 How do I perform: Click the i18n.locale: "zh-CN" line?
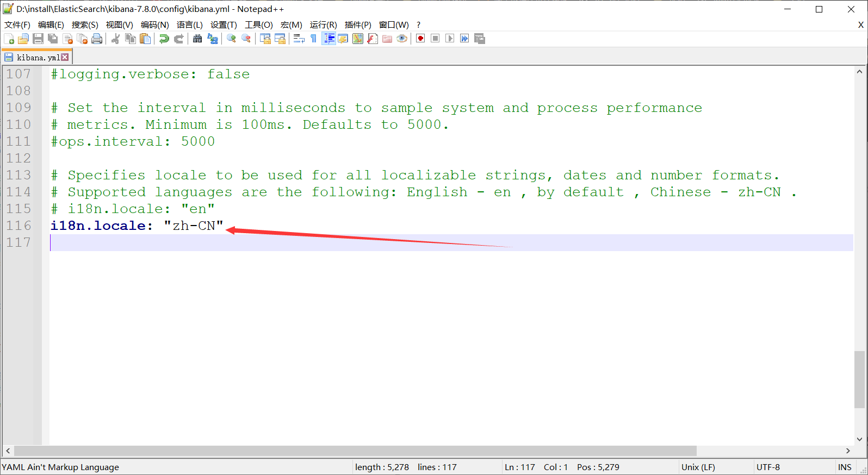[x=137, y=226]
